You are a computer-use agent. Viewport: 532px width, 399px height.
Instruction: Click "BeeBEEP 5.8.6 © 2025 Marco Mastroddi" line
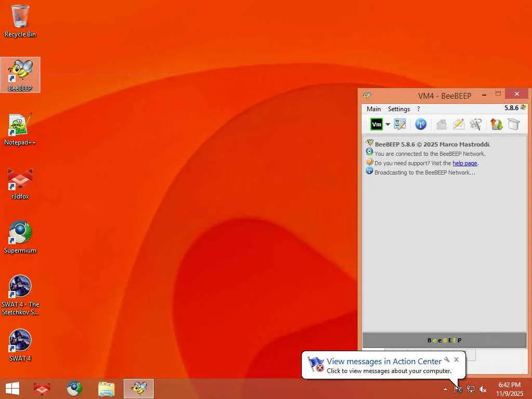(432, 144)
